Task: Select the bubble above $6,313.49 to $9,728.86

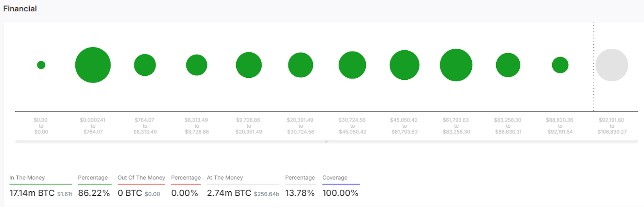Action: click(197, 65)
